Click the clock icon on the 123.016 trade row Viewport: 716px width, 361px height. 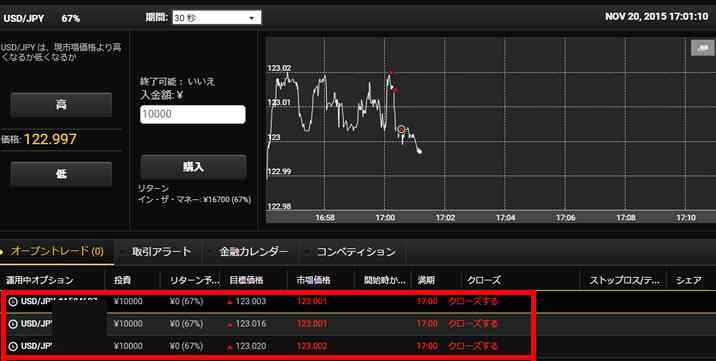13,324
